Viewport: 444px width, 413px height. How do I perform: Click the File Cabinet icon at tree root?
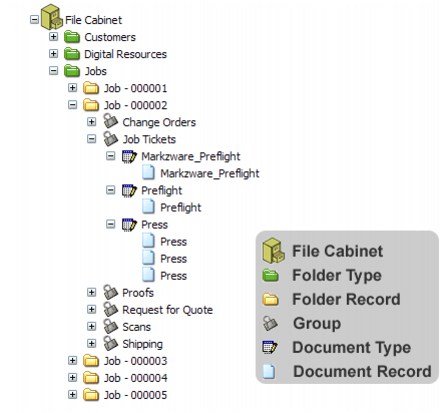tap(52, 17)
